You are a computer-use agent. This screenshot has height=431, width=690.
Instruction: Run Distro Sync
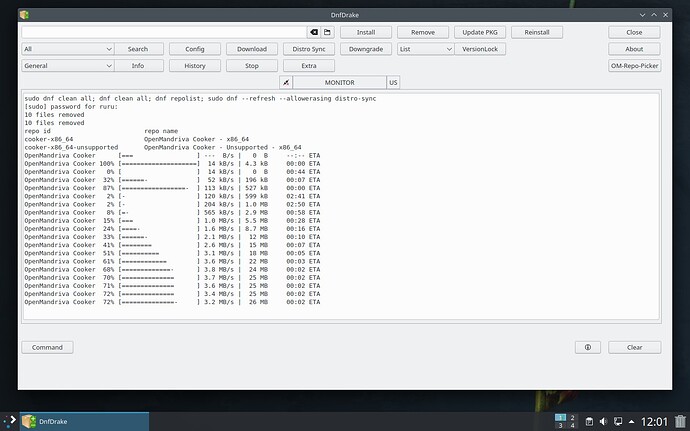pos(309,49)
